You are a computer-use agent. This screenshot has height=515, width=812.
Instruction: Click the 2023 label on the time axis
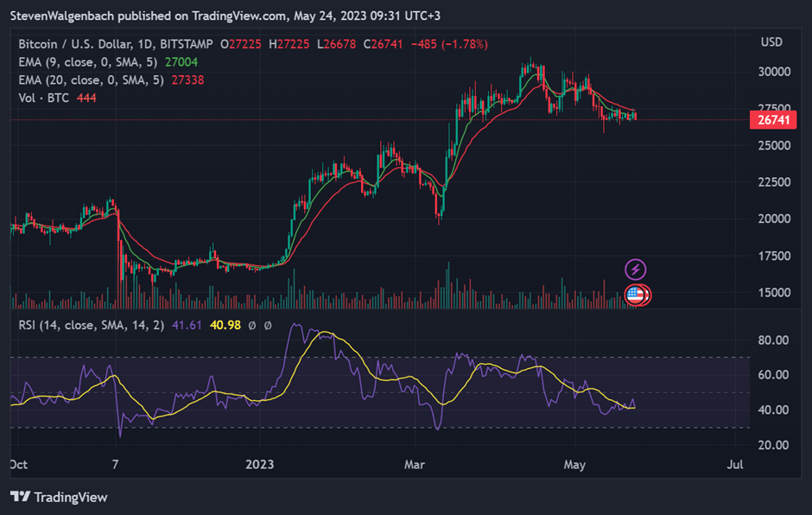(x=259, y=465)
